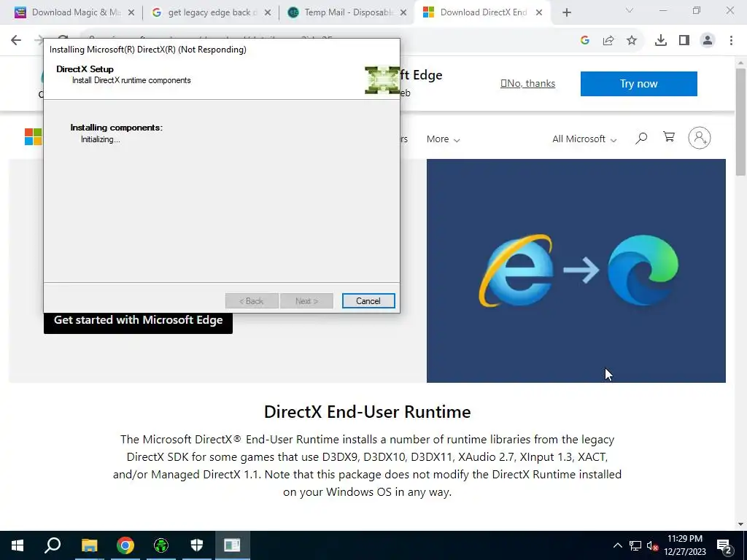Open File Explorer from the taskbar

[x=89, y=545]
